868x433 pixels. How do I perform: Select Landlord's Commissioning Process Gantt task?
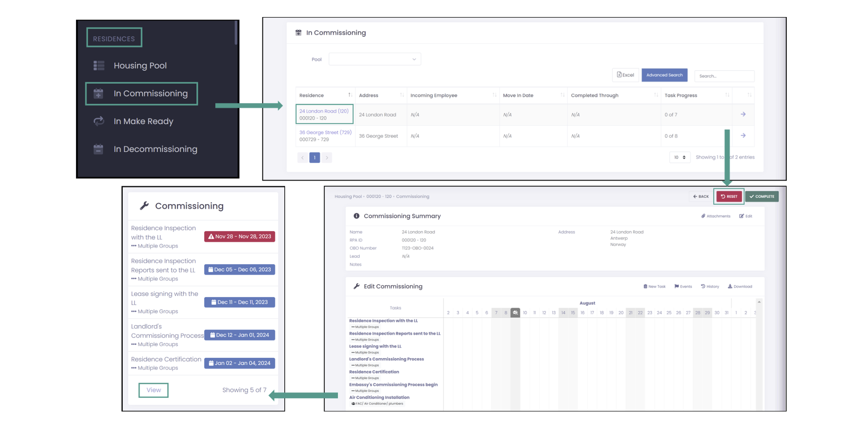pyautogui.click(x=386, y=359)
